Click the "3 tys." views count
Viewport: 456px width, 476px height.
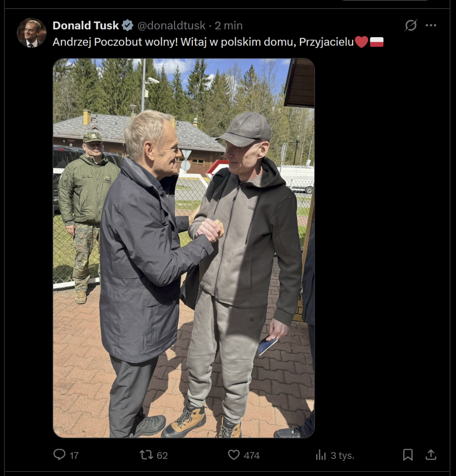point(342,456)
